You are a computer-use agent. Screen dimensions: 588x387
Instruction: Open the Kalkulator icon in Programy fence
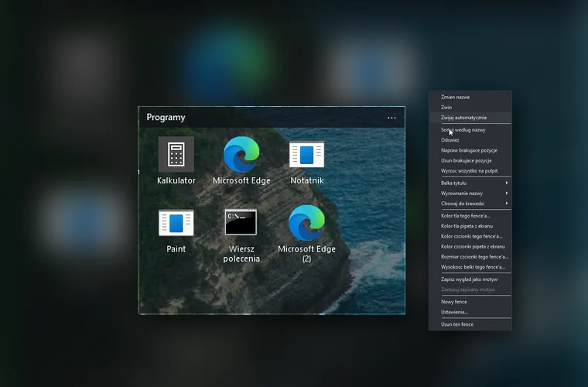click(x=176, y=154)
